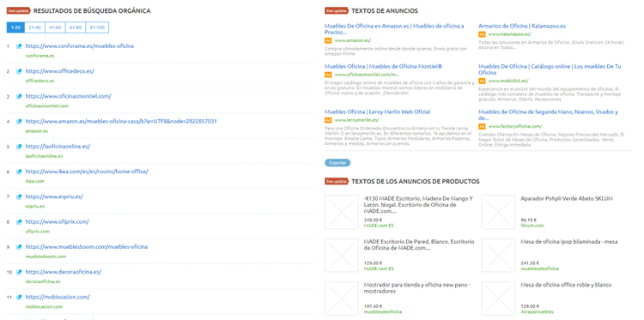
Task: Click the 241.50 € product price
Action: coord(530,263)
